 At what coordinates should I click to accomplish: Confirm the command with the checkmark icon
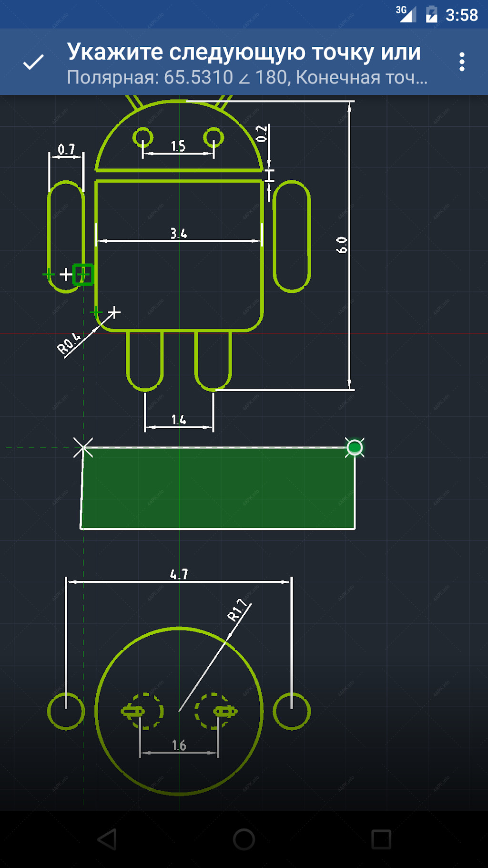33,62
